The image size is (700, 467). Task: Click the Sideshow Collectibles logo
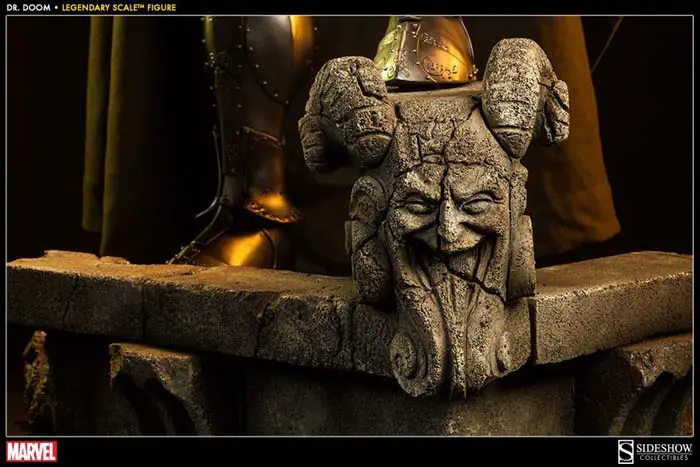click(655, 451)
